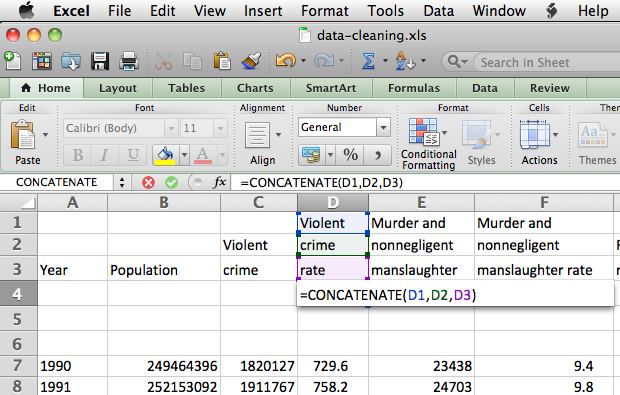Open the Name Box function stepper
This screenshot has height=395, width=620.
coord(122,182)
